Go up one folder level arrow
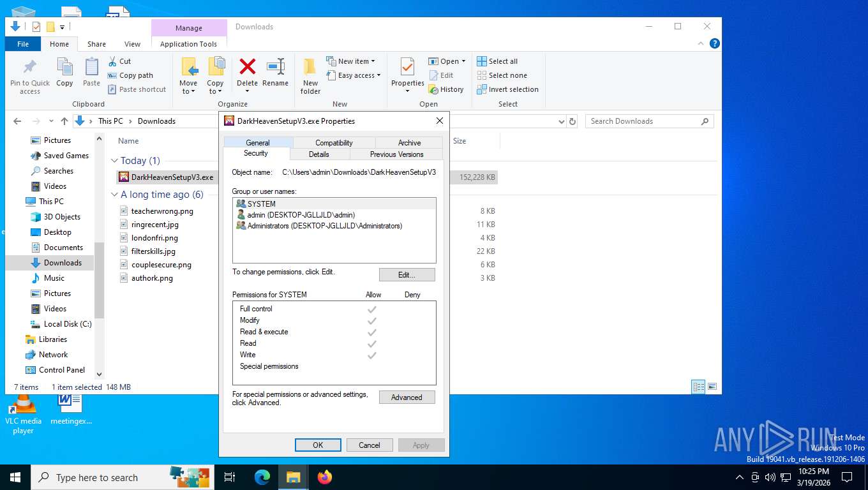 click(64, 121)
